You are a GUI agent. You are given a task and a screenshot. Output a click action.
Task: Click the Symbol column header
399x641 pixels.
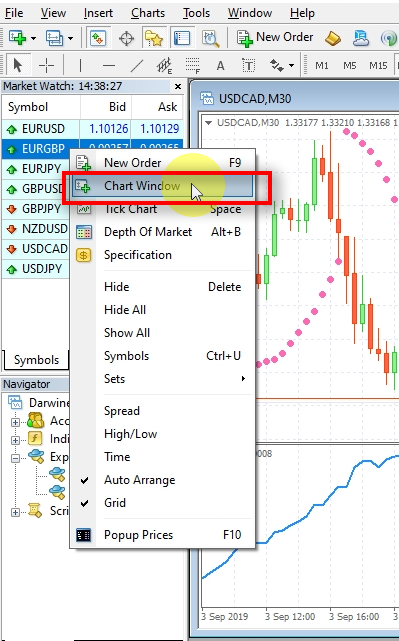41,107
